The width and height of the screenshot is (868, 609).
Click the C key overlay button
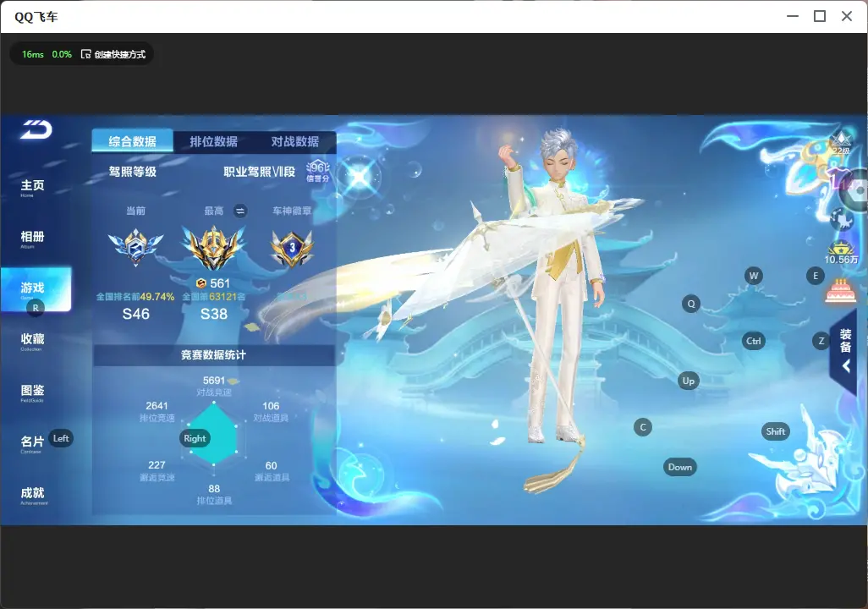coord(643,427)
